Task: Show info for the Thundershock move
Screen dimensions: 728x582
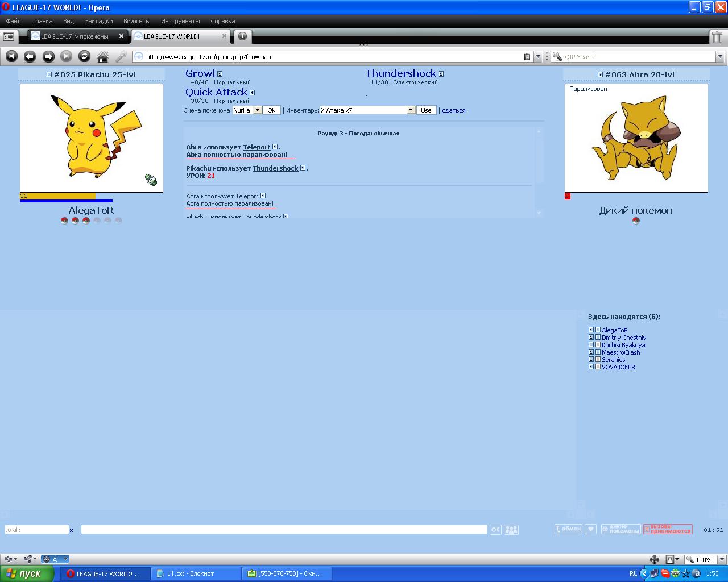Action: point(441,74)
